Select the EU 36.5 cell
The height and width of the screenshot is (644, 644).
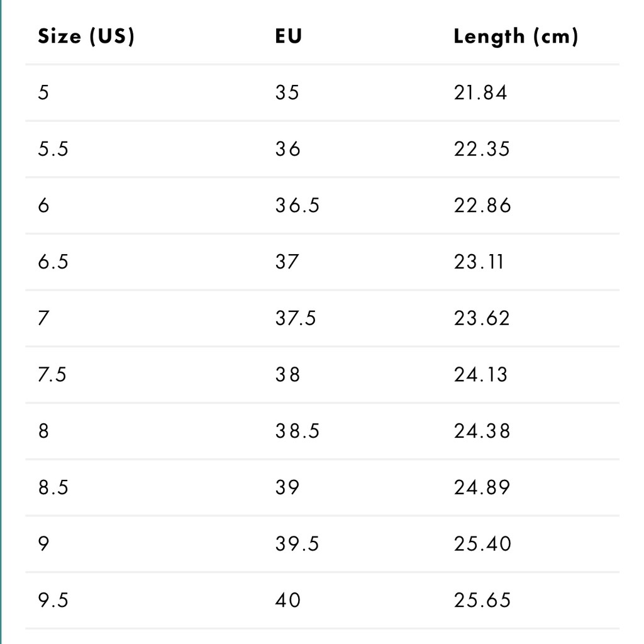(x=297, y=206)
